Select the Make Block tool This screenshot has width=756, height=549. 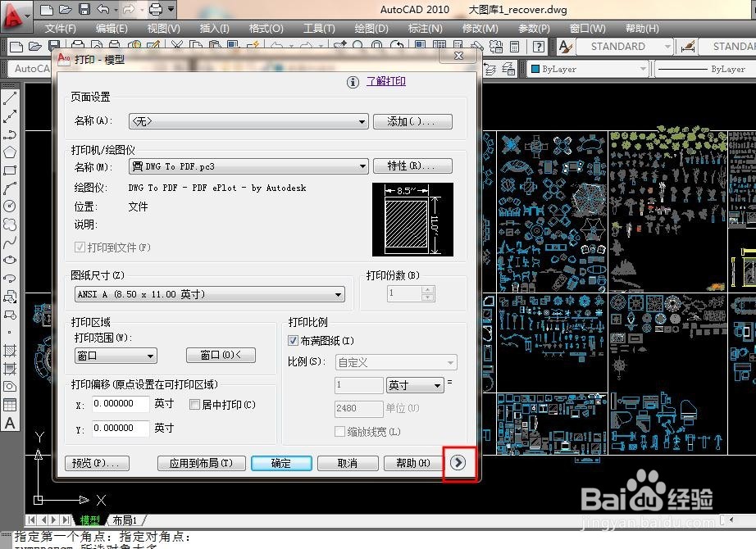tap(10, 315)
